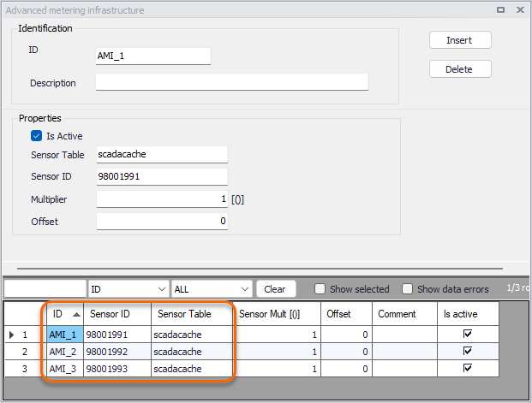The width and height of the screenshot is (532, 403).
Task: Click the Sensor Table input field
Action: 162,155
